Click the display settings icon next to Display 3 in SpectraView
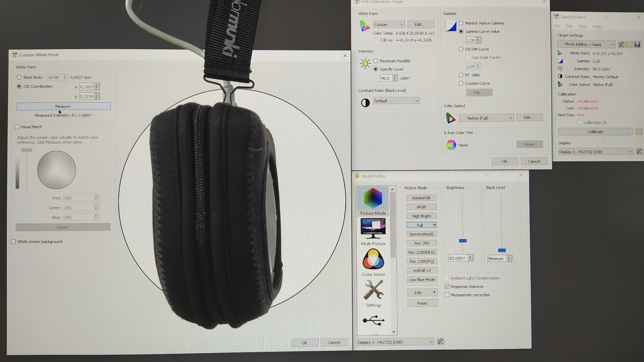The width and height of the screenshot is (644, 362). pyautogui.click(x=639, y=152)
